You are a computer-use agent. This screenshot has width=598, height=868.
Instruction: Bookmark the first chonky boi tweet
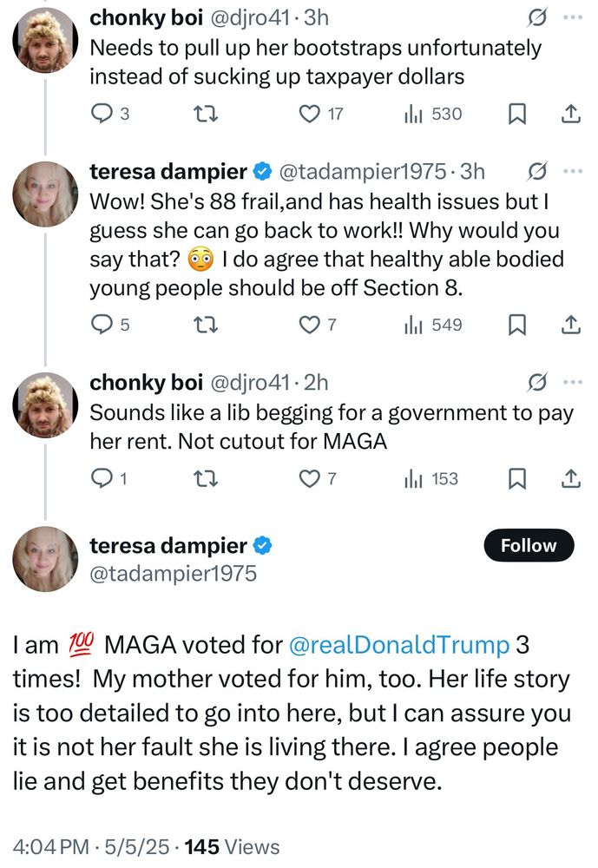(517, 114)
